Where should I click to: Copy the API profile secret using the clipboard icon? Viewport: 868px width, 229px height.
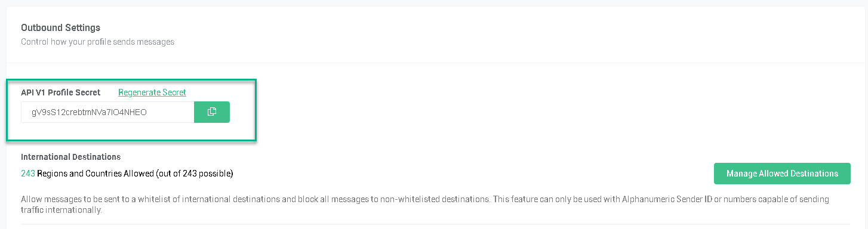(212, 112)
